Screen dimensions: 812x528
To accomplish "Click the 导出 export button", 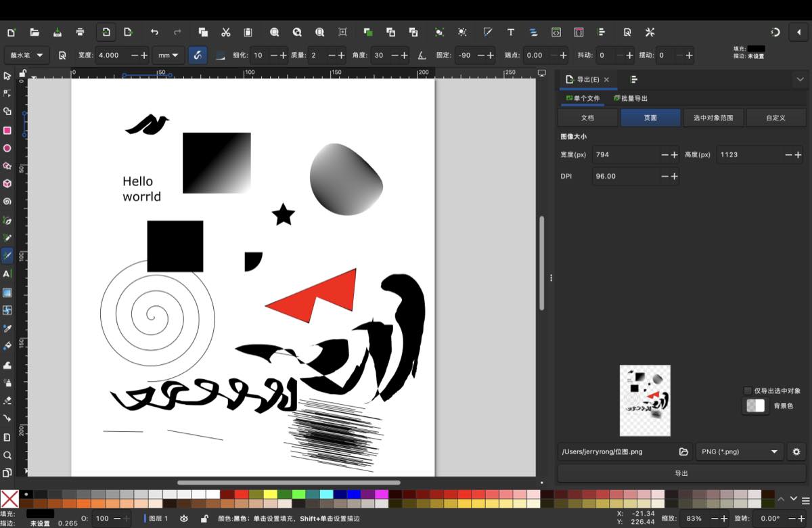I will (682, 473).
